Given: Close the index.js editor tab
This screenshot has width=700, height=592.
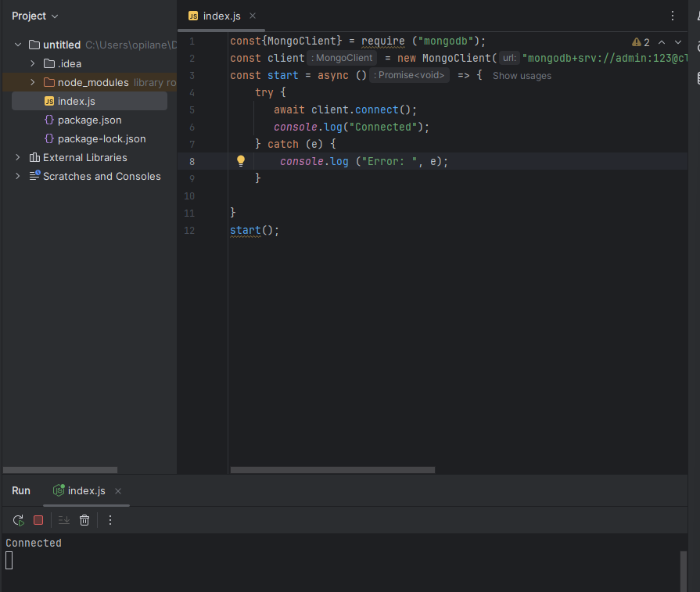Looking at the screenshot, I should tap(253, 16).
